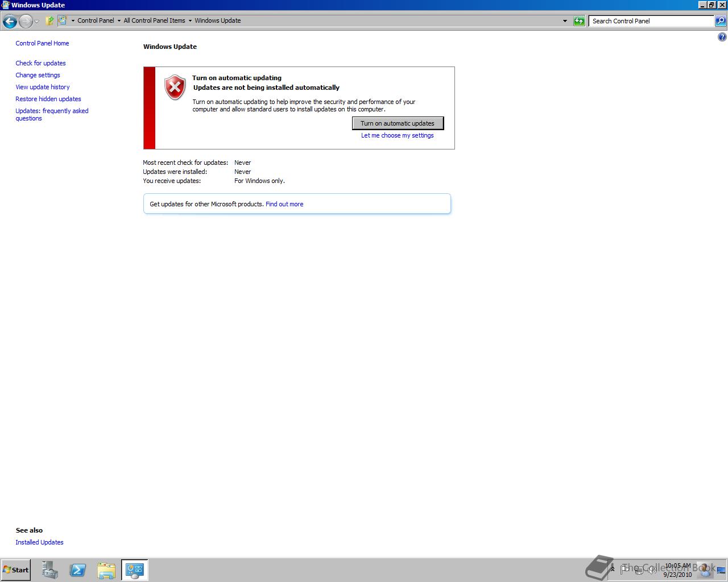Show hidden tray icons chevron
This screenshot has width=728, height=582.
(x=613, y=569)
